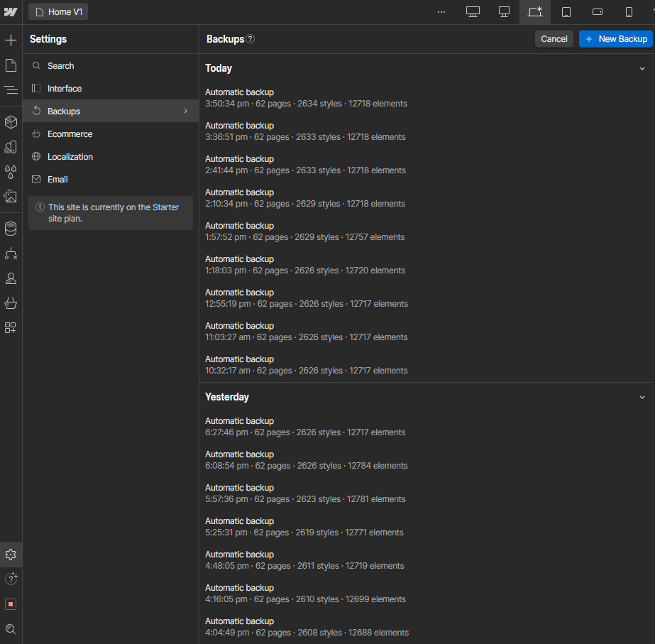Open the Navigator panel
The image size is (655, 644).
11,90
